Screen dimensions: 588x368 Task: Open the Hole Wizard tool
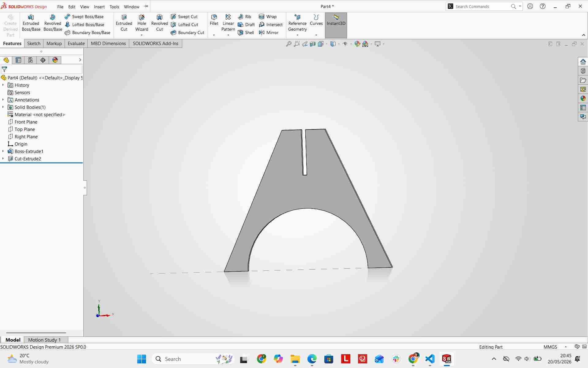[141, 23]
